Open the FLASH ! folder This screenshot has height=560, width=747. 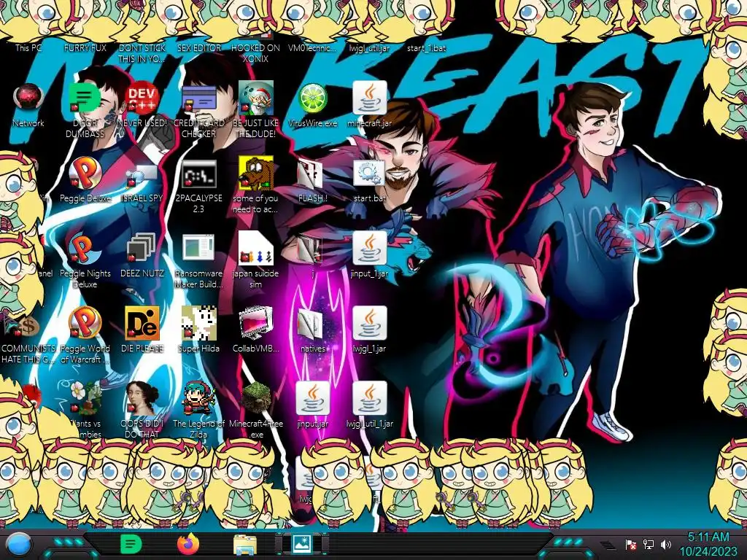tap(311, 174)
